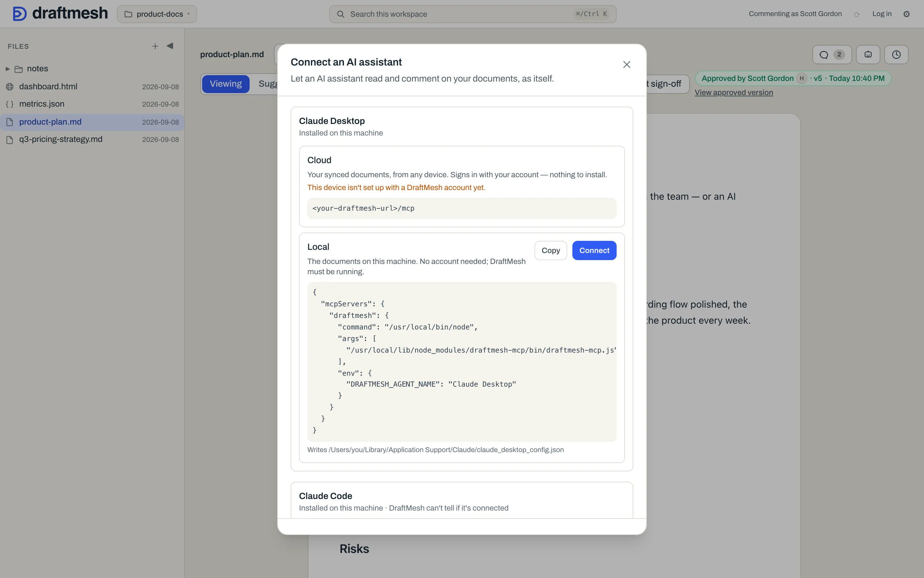
Task: Click the draftmesh logo icon
Action: [x=20, y=14]
